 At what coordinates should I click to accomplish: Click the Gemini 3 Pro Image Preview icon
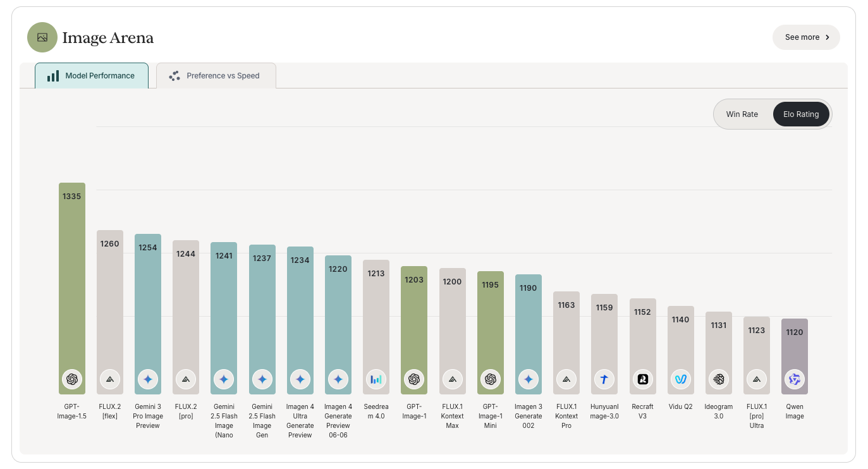(x=148, y=379)
